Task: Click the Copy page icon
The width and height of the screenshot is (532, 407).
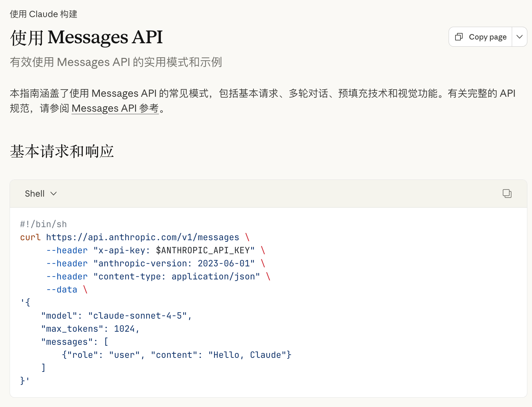Action: (x=459, y=37)
